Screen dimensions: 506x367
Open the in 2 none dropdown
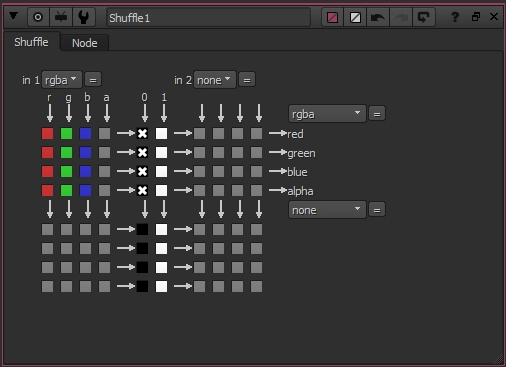[x=214, y=80]
